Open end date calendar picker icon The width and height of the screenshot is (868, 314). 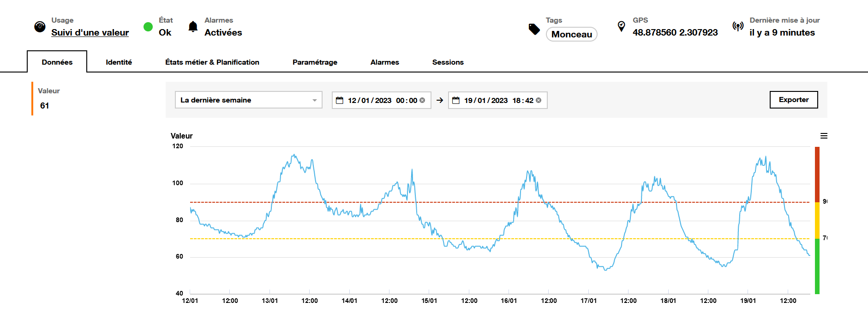coord(456,100)
